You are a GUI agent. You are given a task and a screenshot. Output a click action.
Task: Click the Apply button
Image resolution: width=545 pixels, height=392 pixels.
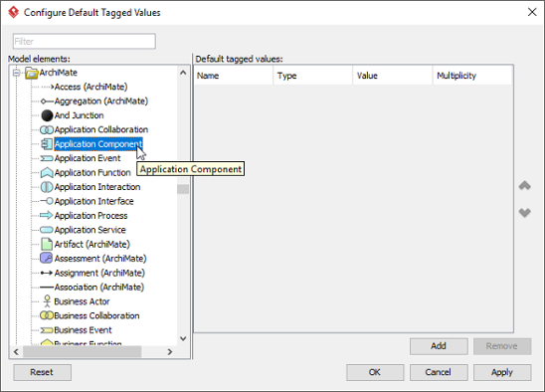coord(502,372)
